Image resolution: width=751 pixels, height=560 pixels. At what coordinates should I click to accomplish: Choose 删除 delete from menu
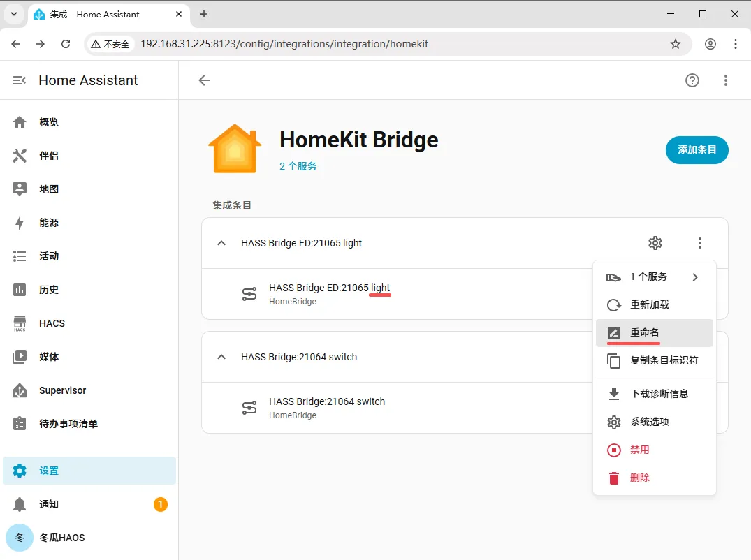tap(655, 478)
